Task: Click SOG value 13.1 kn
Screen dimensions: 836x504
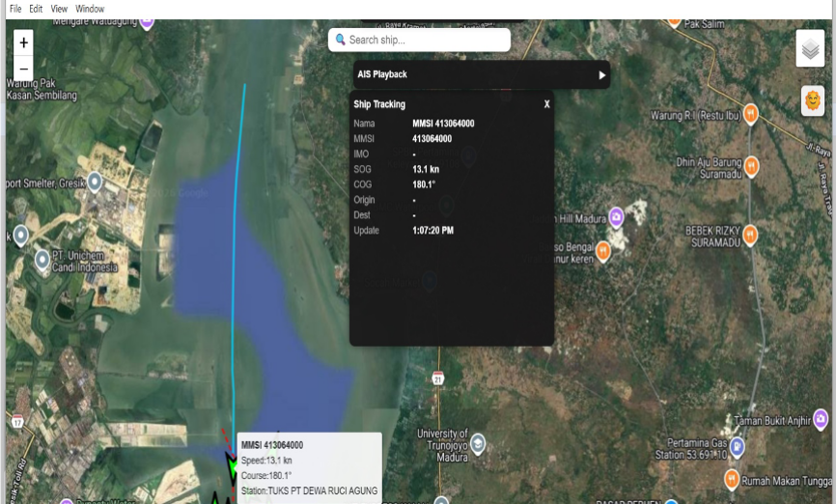Action: pyautogui.click(x=426, y=169)
